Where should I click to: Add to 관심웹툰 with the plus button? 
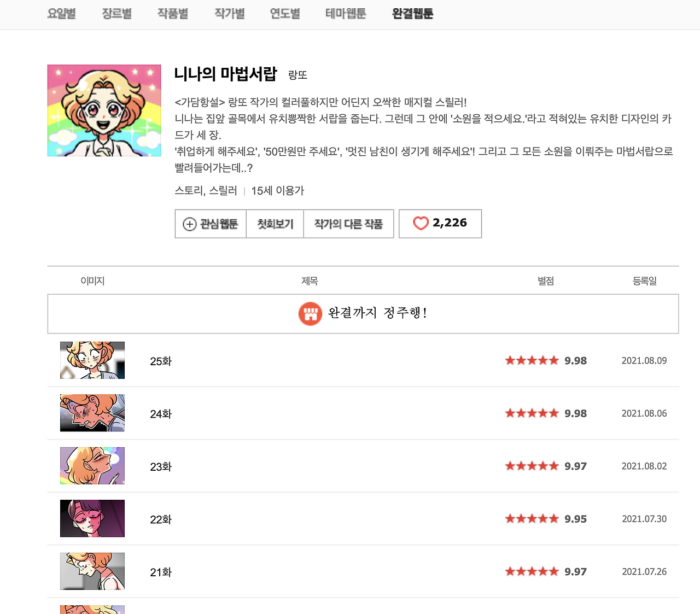[211, 224]
